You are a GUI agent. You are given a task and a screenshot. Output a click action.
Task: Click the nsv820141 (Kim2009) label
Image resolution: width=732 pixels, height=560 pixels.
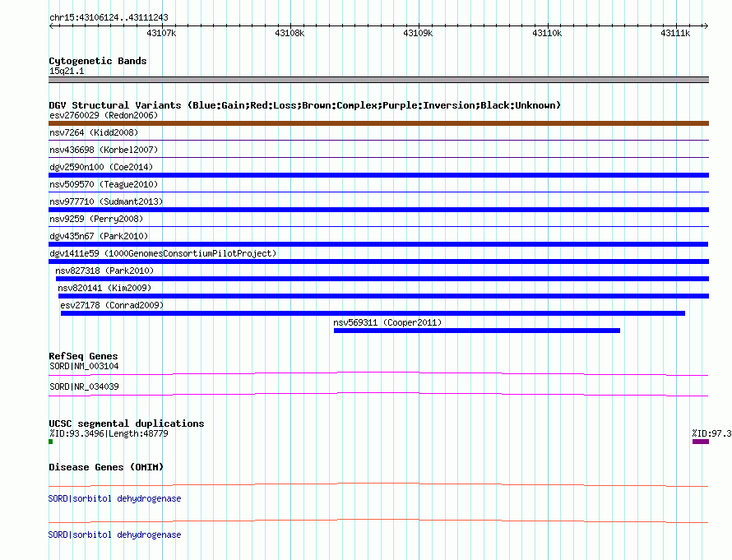(104, 288)
